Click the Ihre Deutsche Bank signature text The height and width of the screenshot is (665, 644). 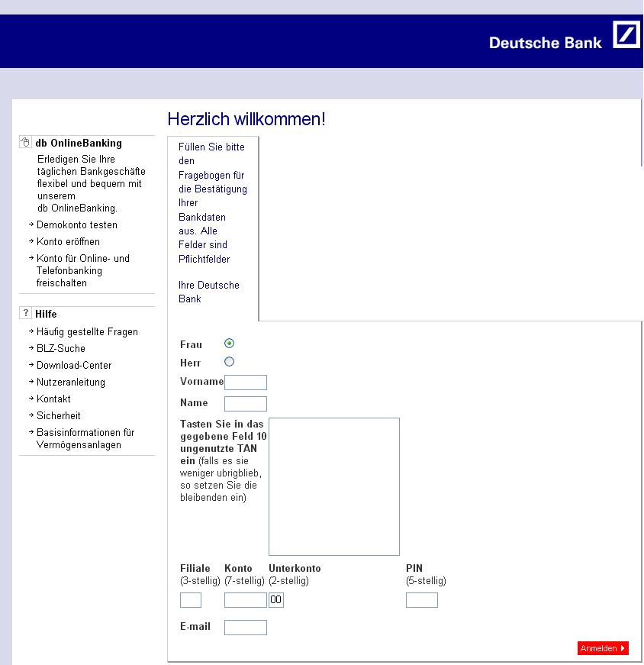tap(209, 292)
